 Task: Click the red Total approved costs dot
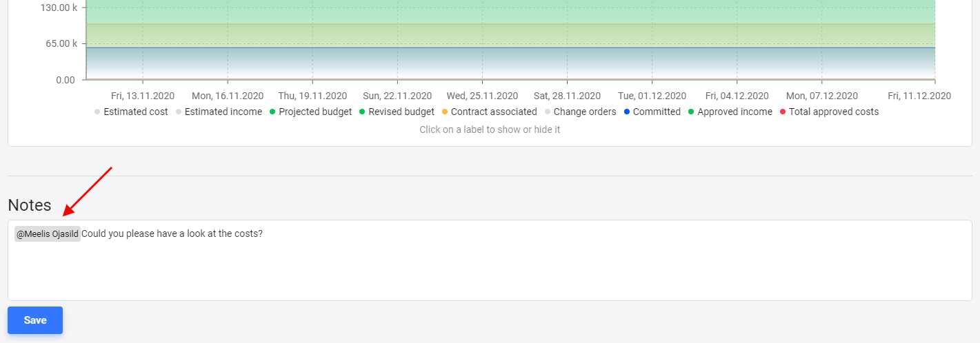pos(783,112)
